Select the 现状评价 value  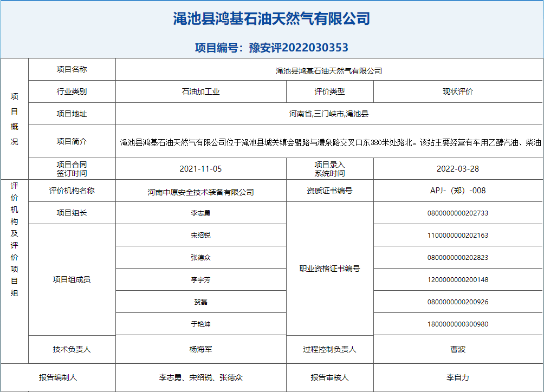pos(458,92)
